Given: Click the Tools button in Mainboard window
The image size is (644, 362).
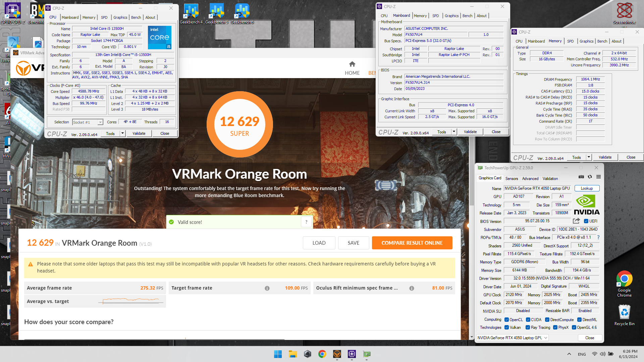Looking at the screenshot, I should (x=442, y=132).
